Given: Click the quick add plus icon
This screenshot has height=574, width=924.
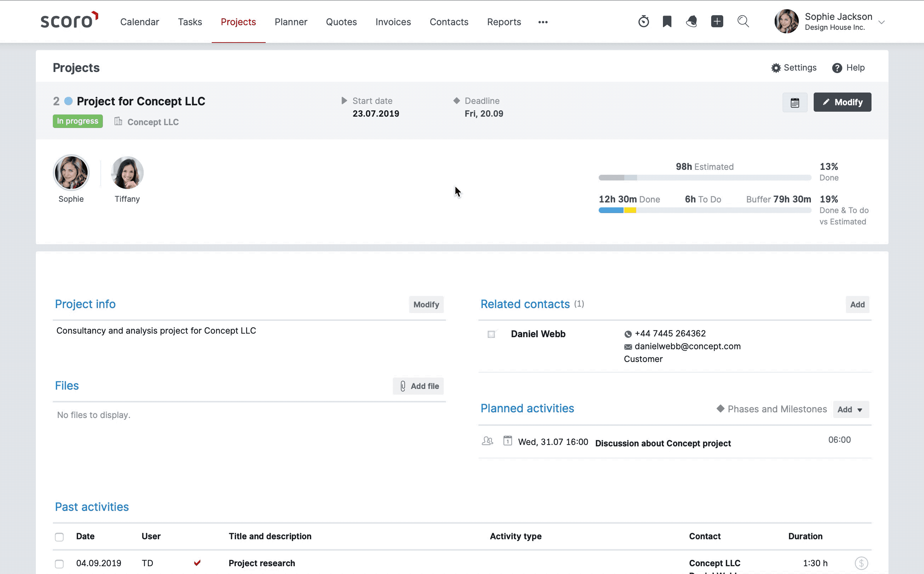Looking at the screenshot, I should [716, 21].
